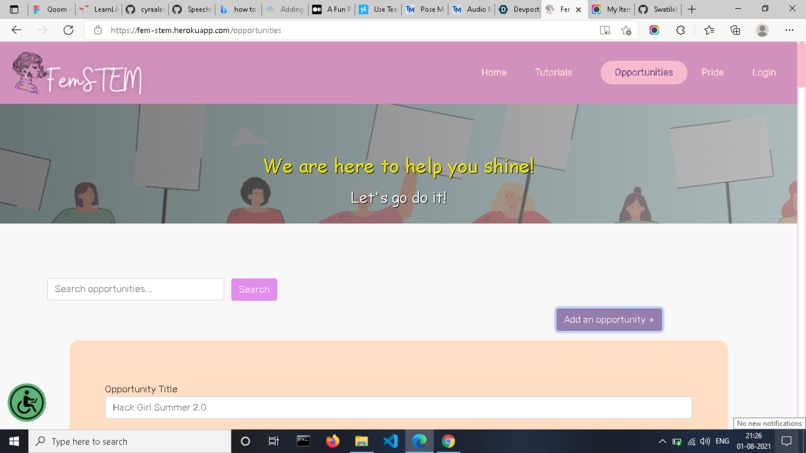Open volume control in tray
The height and width of the screenshot is (453, 806).
705,441
